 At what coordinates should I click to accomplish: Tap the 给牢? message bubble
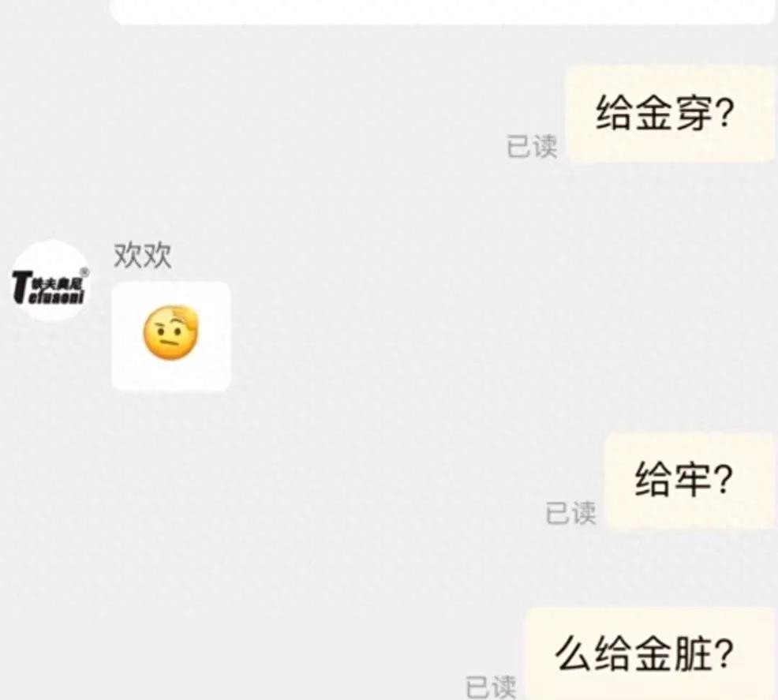(x=690, y=481)
